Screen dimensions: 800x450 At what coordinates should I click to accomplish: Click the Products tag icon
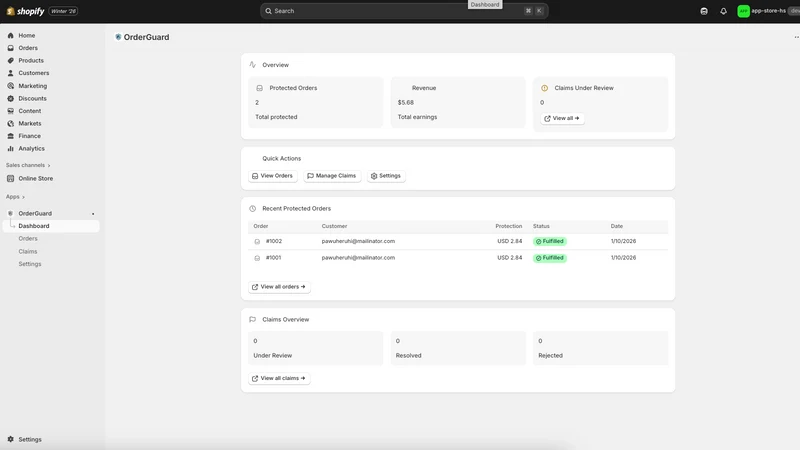pyautogui.click(x=11, y=60)
